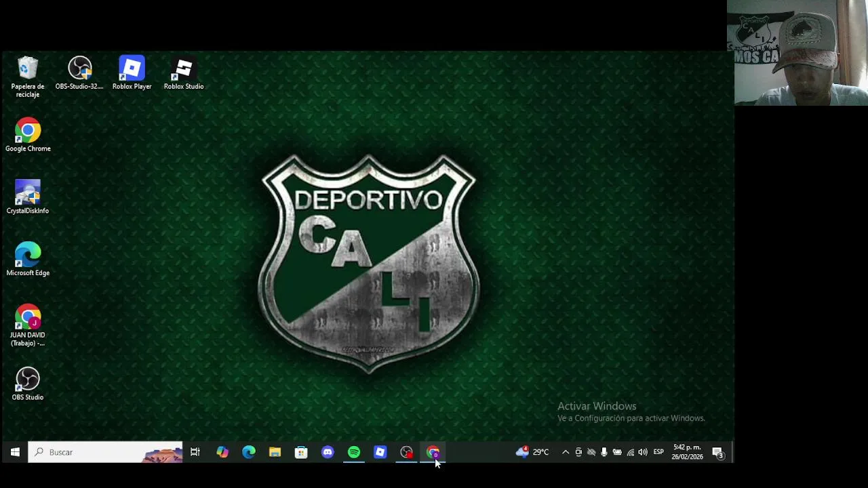Open Roblox from the taskbar
The width and height of the screenshot is (868, 488).
[380, 452]
